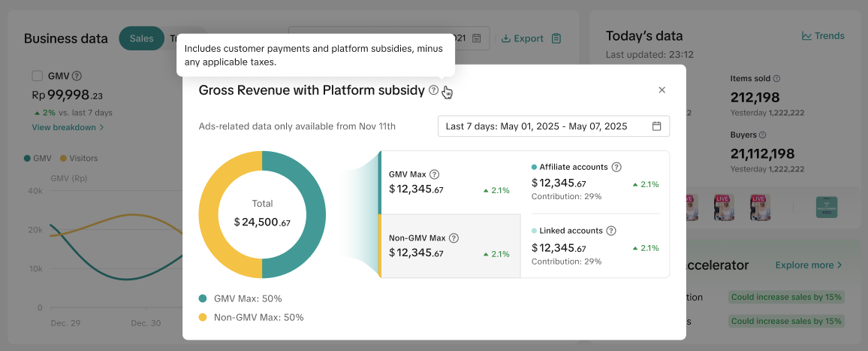The width and height of the screenshot is (868, 351).
Task: Open Explore more in accelerator panel
Action: (808, 265)
